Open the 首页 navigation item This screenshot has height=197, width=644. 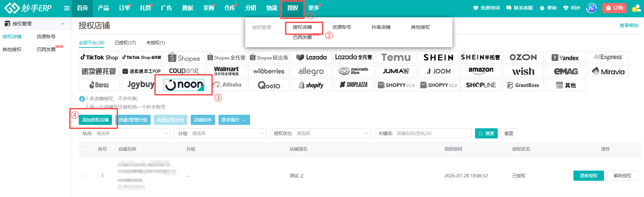pos(82,8)
